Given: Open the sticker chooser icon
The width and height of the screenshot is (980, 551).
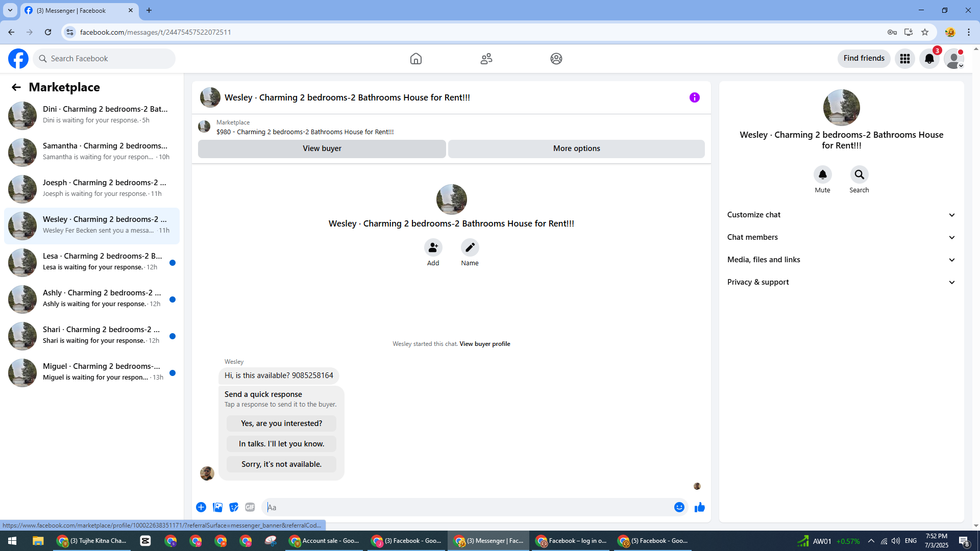Looking at the screenshot, I should point(234,507).
